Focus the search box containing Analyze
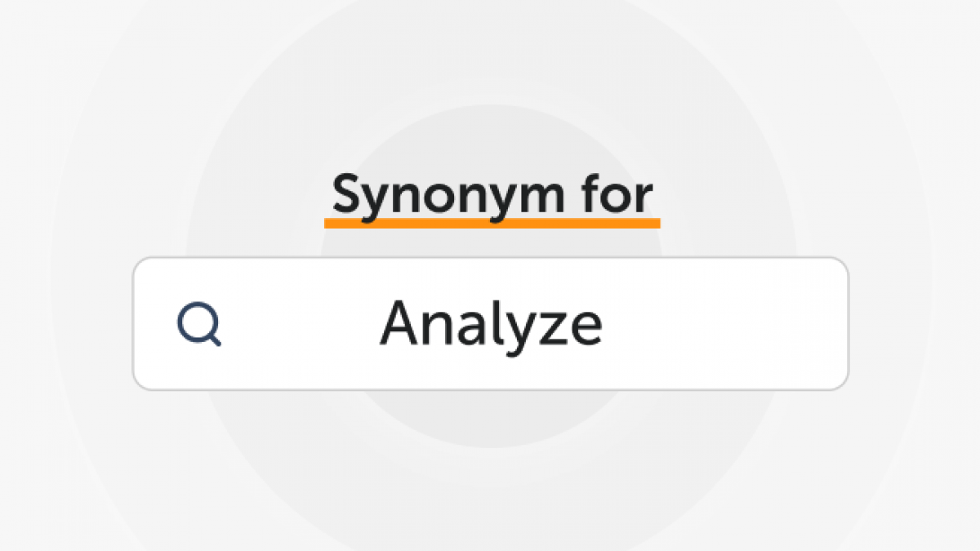 [490, 324]
